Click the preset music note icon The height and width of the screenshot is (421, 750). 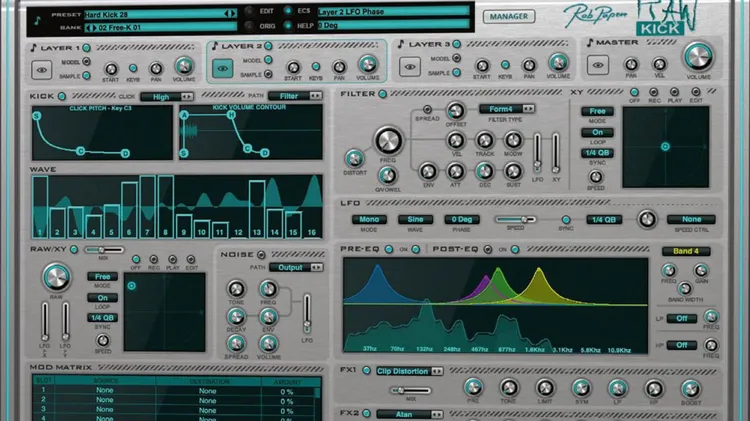click(37, 20)
